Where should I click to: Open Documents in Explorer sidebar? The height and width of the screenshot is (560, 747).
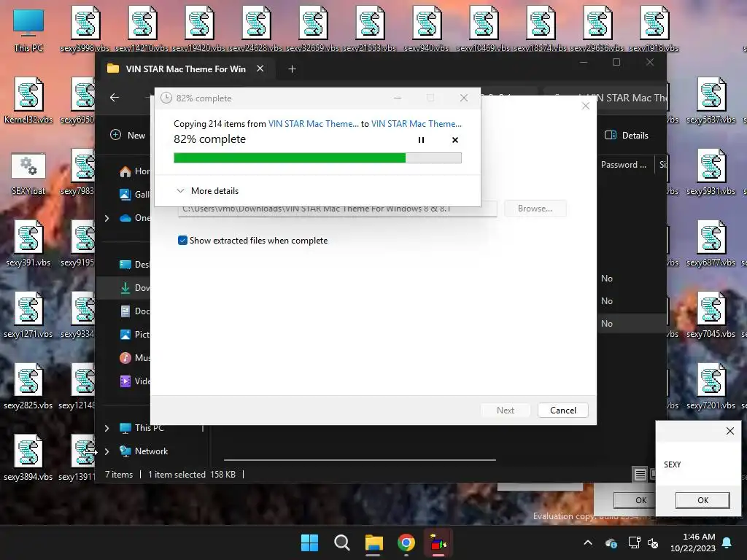pyautogui.click(x=134, y=311)
